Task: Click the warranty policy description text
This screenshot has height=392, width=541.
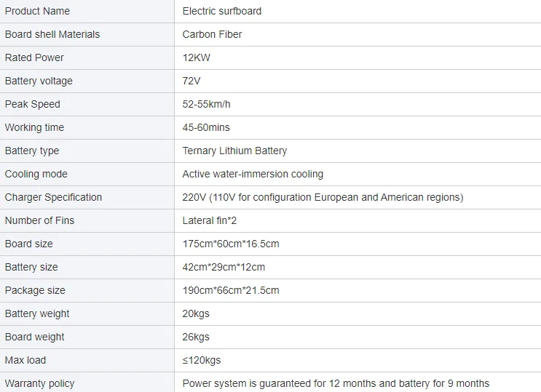Action: (336, 383)
